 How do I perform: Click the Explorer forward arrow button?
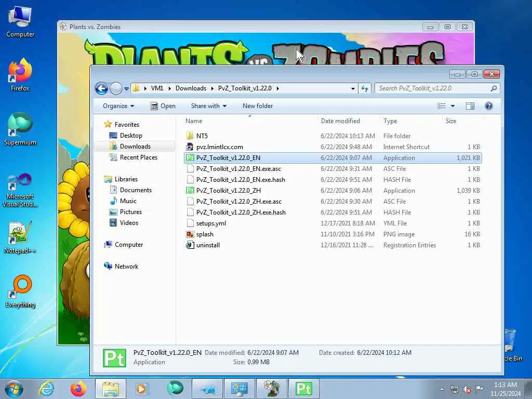(116, 88)
